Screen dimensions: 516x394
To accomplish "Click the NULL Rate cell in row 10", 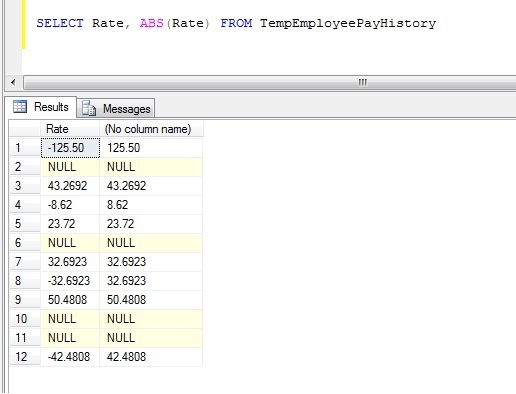I will (x=70, y=319).
